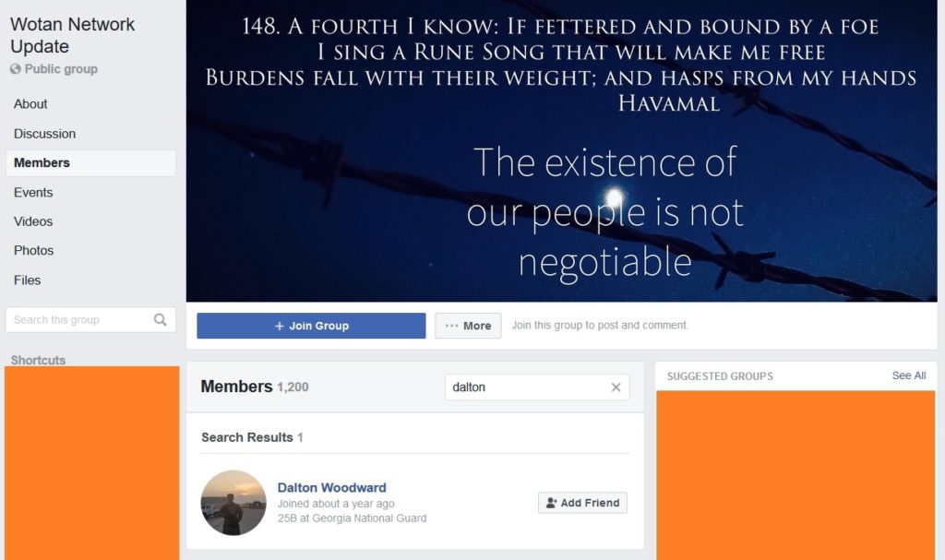Go to the Discussion section

[x=44, y=134]
